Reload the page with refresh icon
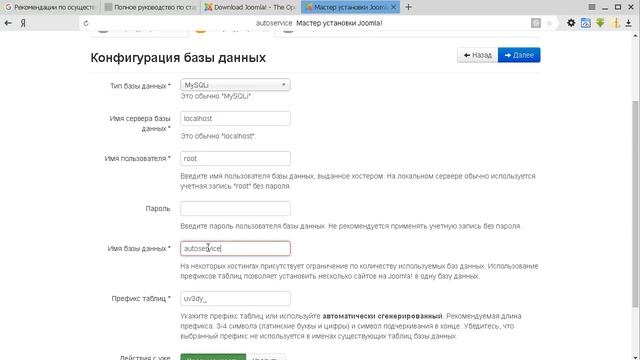Screen dimensions: 640x360 pos(86,23)
